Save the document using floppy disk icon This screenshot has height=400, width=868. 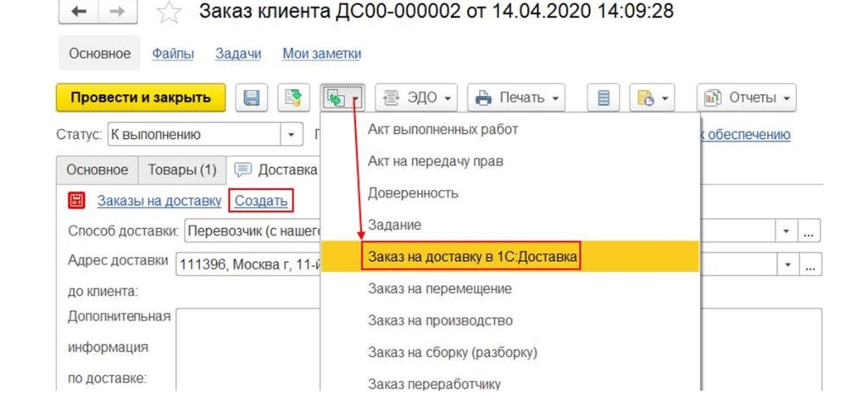252,97
